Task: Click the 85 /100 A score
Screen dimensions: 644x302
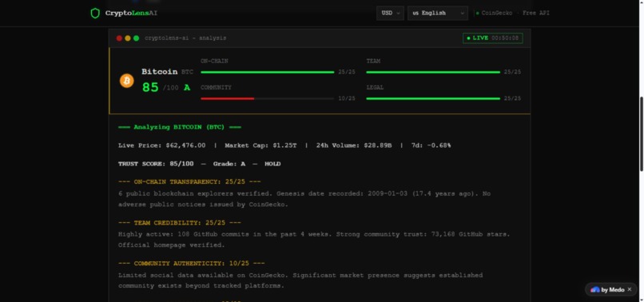Action: 166,88
